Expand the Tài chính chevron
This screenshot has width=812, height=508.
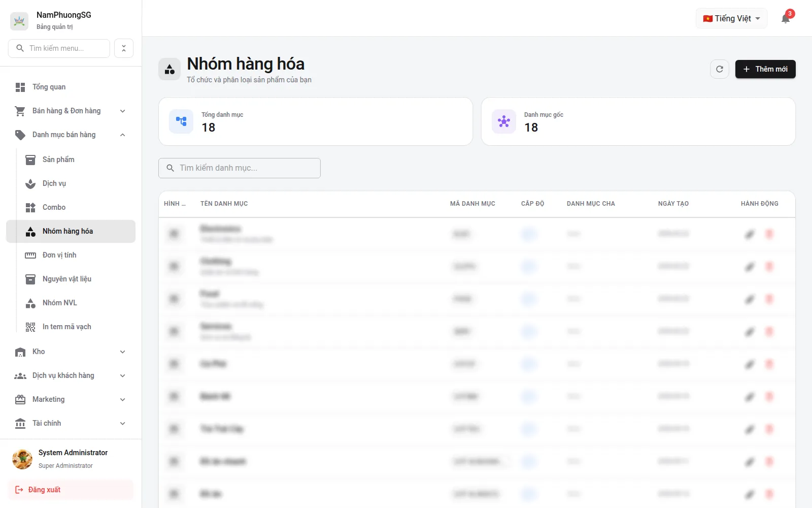123,424
